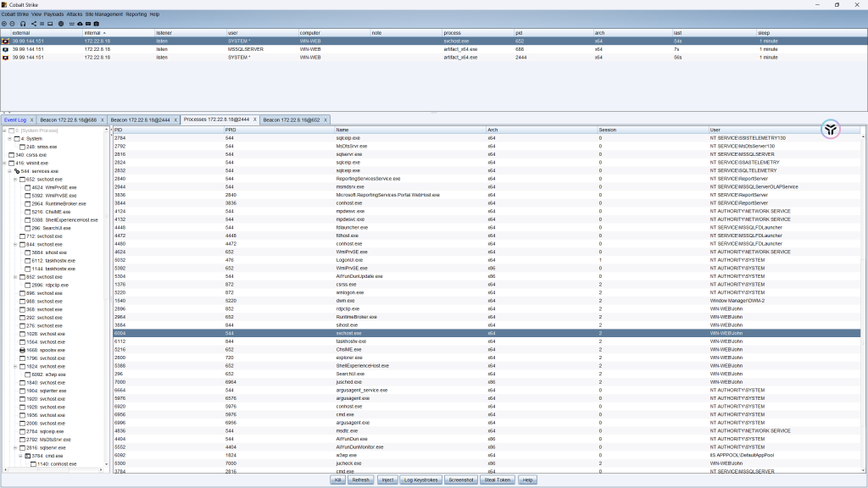Open the Site Management menu

pyautogui.click(x=104, y=14)
